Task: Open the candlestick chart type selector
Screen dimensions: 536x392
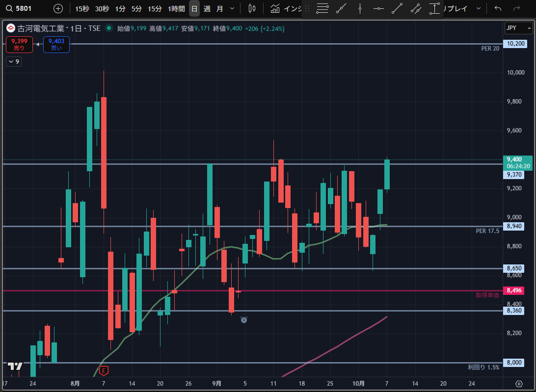Action: coord(252,8)
